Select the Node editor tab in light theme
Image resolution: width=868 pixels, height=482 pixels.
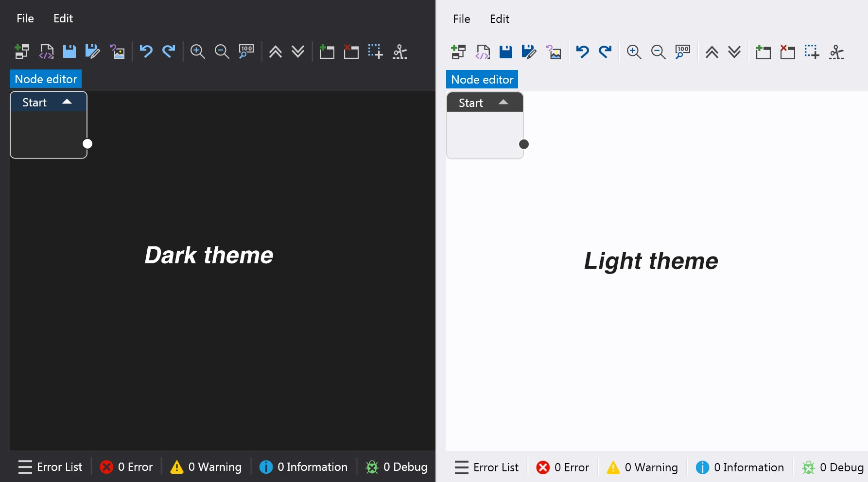click(x=482, y=79)
